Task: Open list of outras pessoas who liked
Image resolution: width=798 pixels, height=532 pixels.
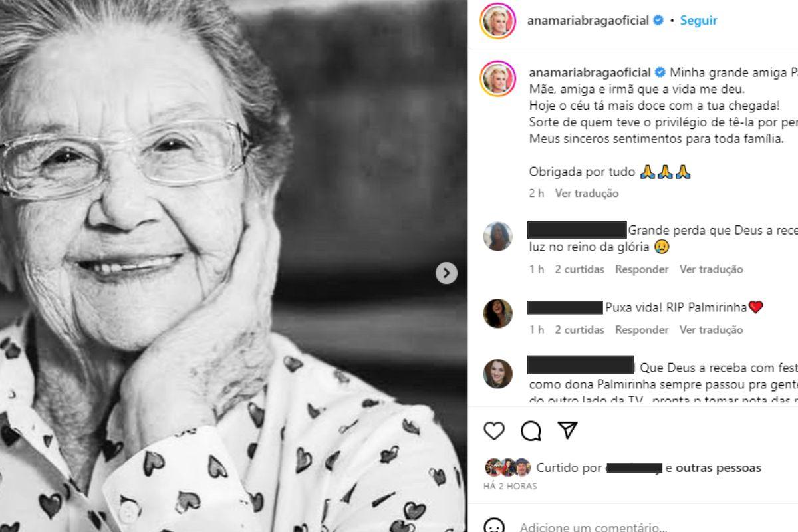Action: click(718, 468)
